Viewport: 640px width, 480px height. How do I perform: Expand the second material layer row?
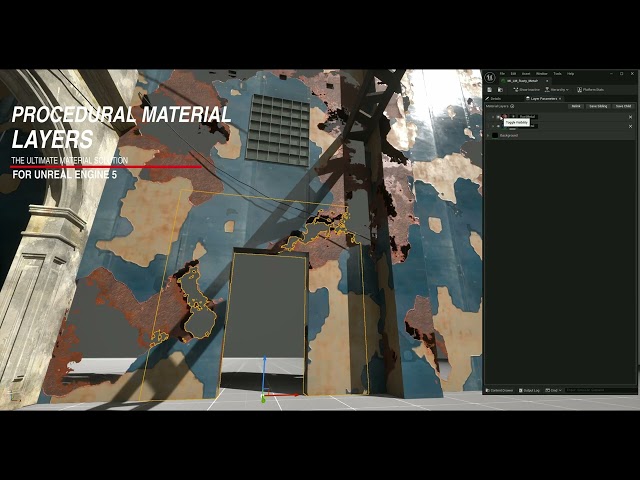pos(493,126)
